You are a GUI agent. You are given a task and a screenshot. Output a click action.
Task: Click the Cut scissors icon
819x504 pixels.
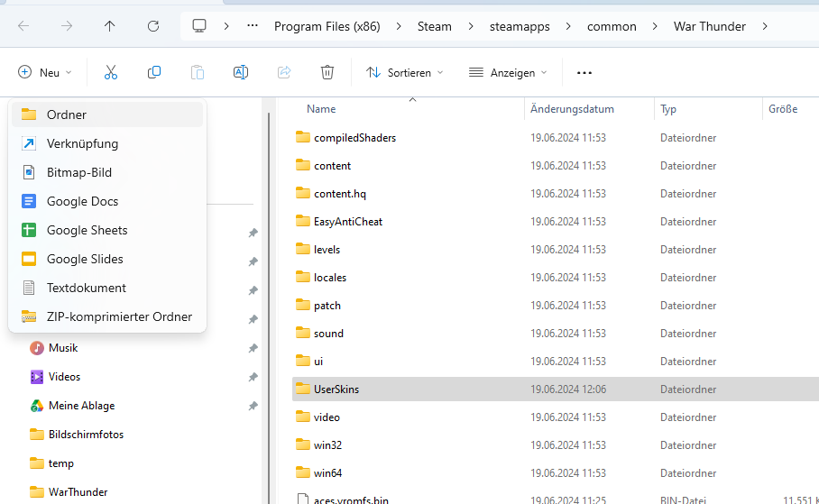click(111, 72)
